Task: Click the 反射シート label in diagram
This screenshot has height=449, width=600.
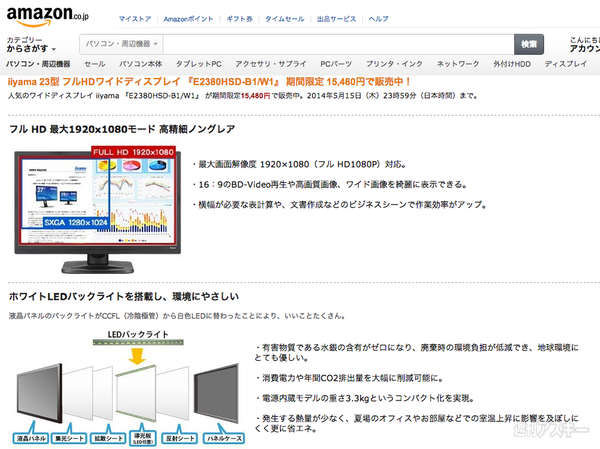Action: 180,438
